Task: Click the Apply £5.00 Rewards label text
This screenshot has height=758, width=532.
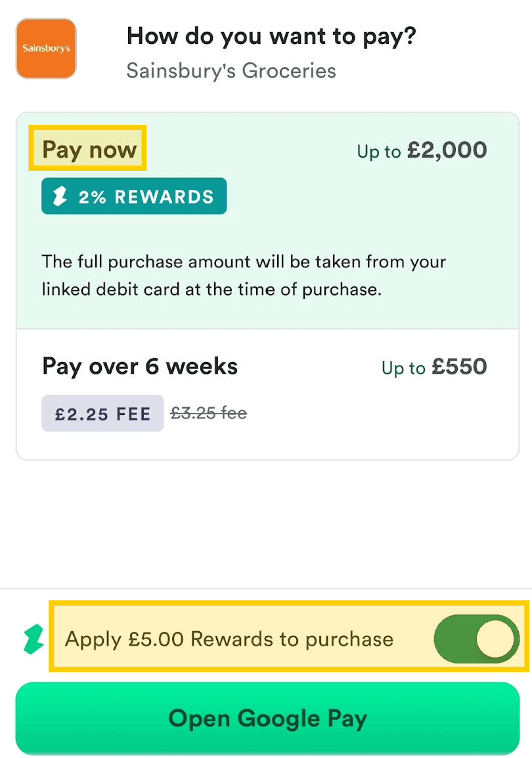Action: tap(229, 638)
